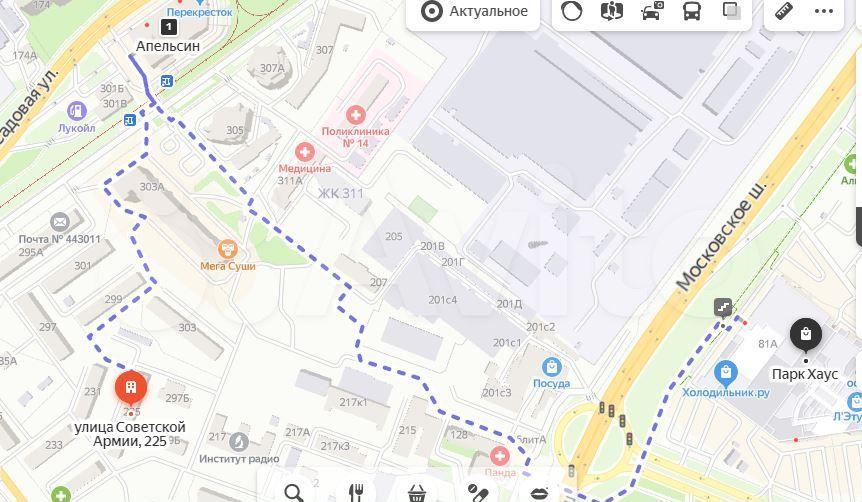862x502 pixels.
Task: Open the Актуальное panel button
Action: 473,12
